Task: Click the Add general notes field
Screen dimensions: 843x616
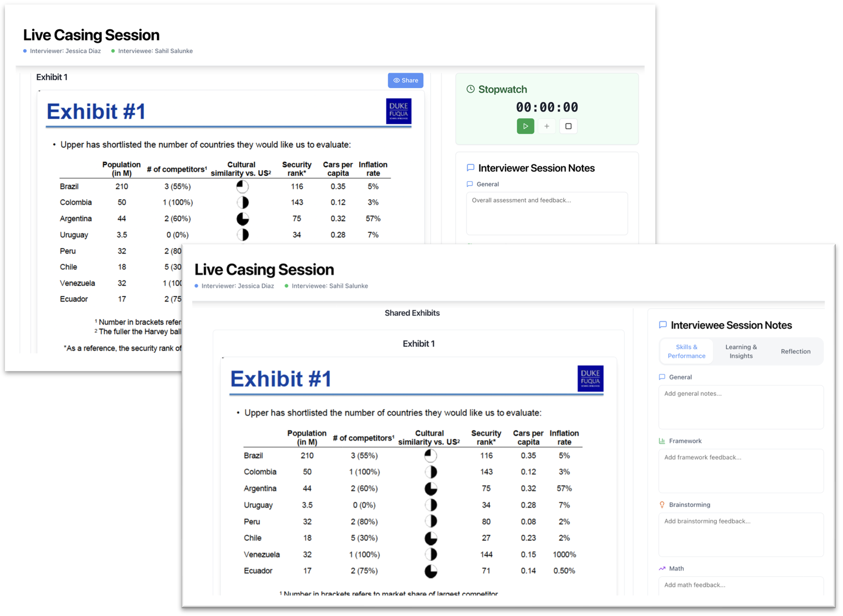Action: pyautogui.click(x=741, y=407)
